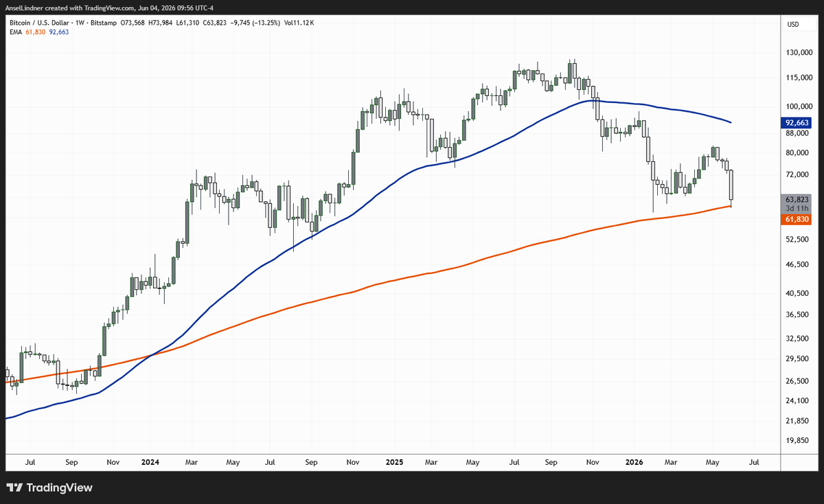The width and height of the screenshot is (824, 504).
Task: Click the USD currency label on price axis
Action: 792,25
